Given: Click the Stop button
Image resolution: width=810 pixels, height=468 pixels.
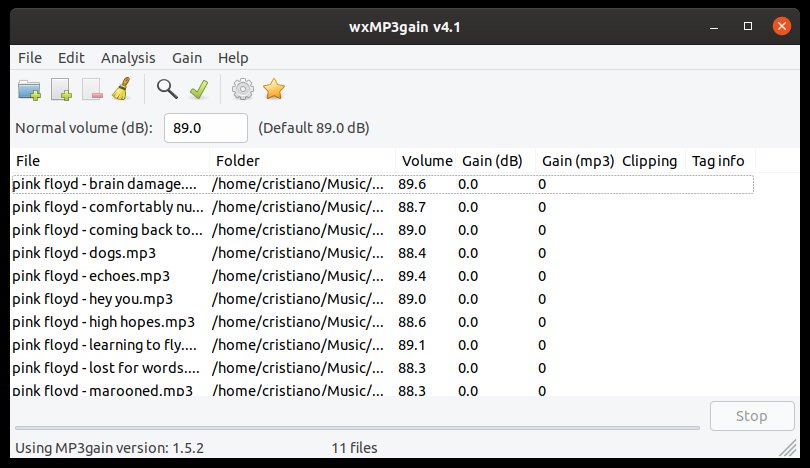Looking at the screenshot, I should 752,416.
